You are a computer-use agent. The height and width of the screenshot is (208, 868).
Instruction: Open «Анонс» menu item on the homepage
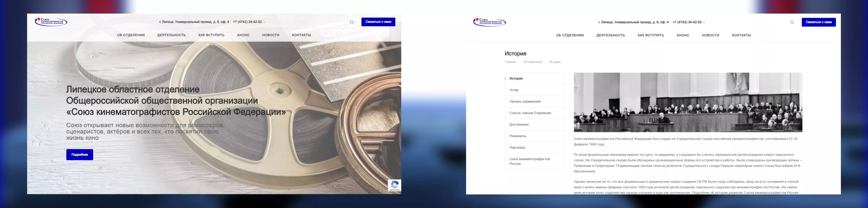[x=243, y=35]
